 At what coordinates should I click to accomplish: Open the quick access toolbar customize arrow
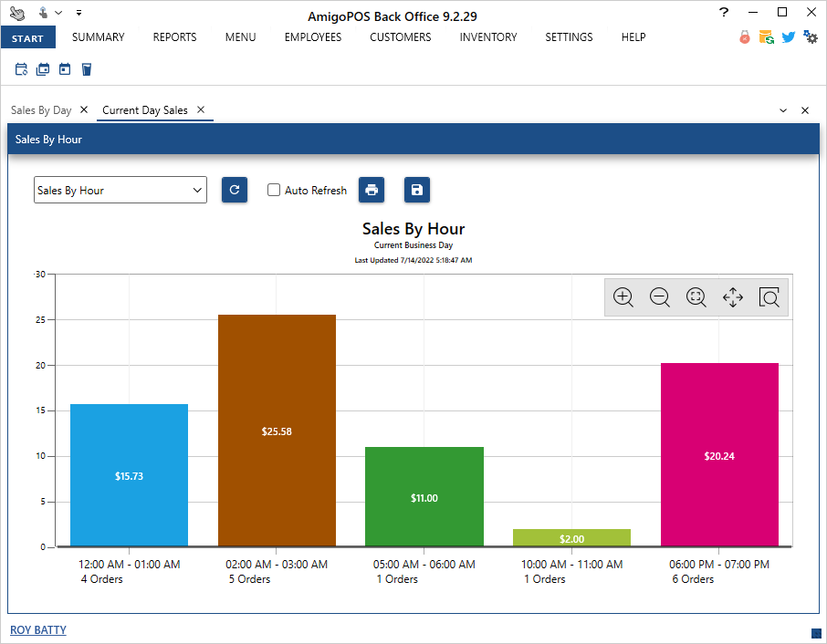tap(79, 13)
